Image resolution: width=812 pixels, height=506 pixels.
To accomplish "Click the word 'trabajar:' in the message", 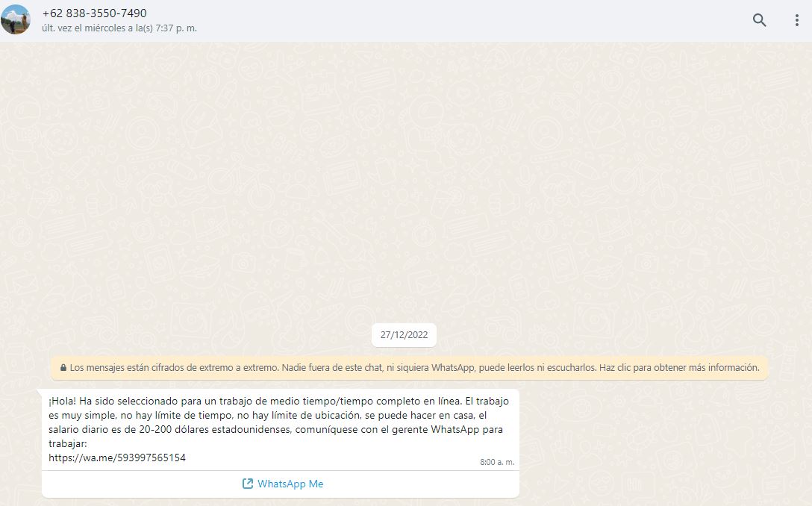I will coord(69,444).
